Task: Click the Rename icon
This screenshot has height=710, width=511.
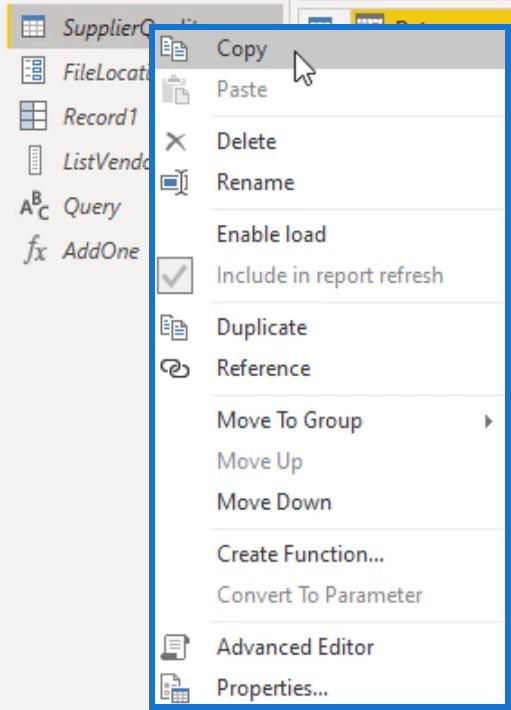Action: (x=175, y=182)
